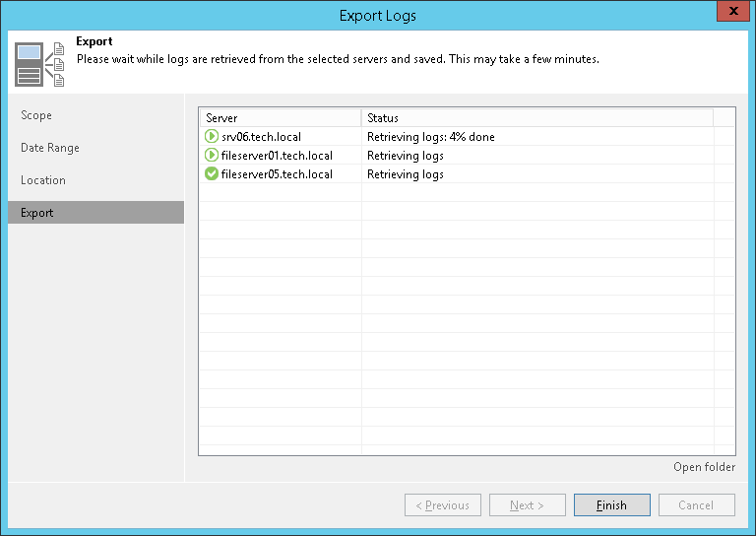756x536 pixels.
Task: Go to the Scope step
Action: coord(37,115)
